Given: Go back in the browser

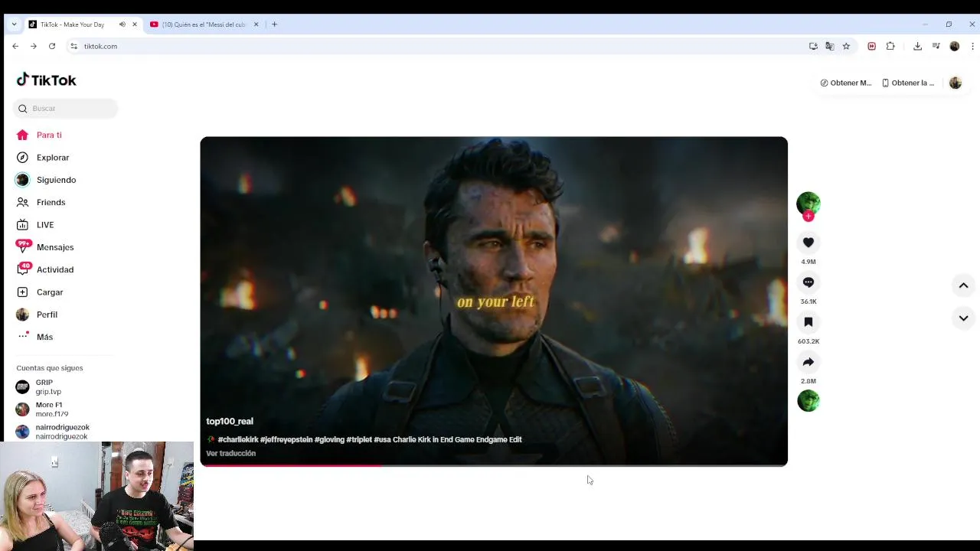Looking at the screenshot, I should [x=15, y=46].
